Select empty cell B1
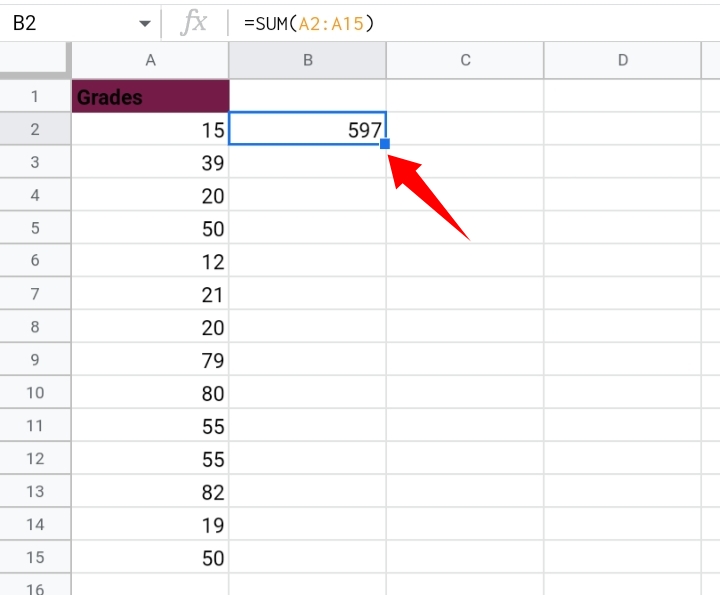This screenshot has height=595, width=720. [308, 96]
